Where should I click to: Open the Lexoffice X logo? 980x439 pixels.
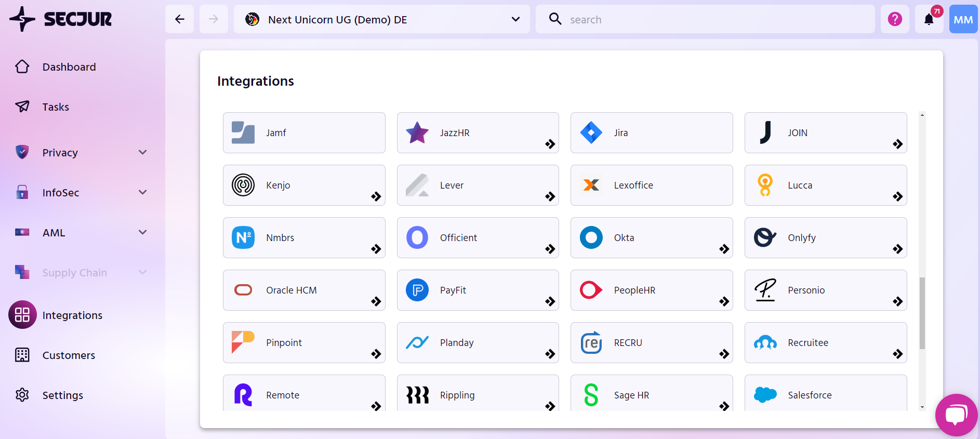coord(591,185)
